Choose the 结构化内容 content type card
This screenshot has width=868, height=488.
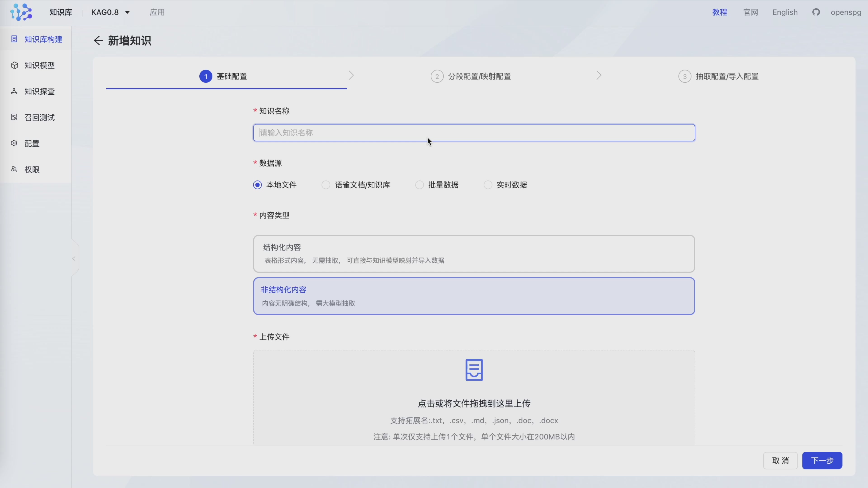[474, 253]
